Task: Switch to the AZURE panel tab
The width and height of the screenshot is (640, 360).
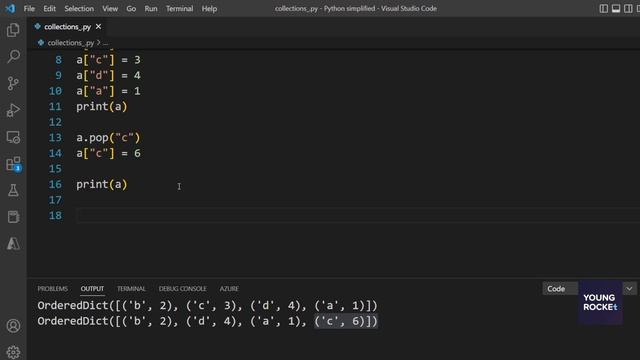Action: tap(229, 289)
